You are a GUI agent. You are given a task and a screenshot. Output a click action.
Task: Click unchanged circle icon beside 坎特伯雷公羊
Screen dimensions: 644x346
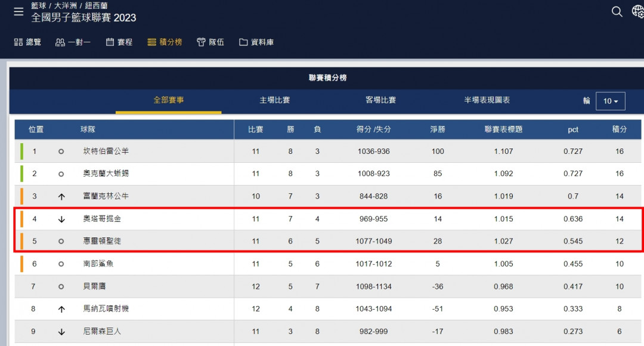coord(61,152)
